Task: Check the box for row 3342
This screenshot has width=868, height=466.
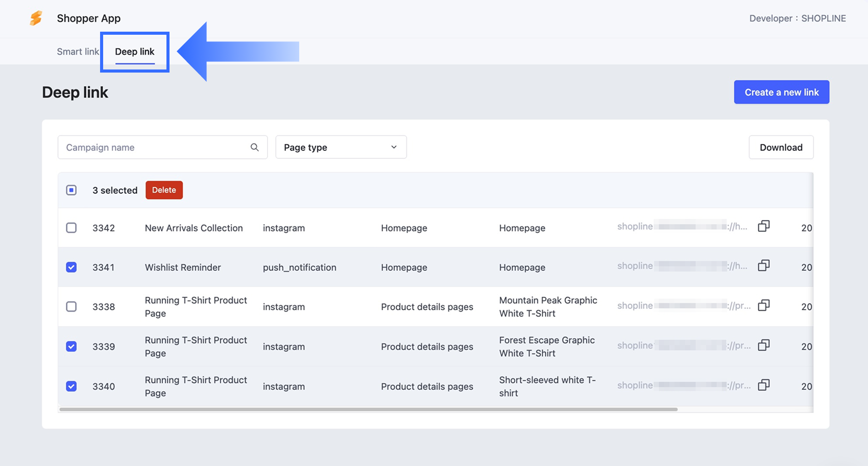Action: click(x=71, y=228)
